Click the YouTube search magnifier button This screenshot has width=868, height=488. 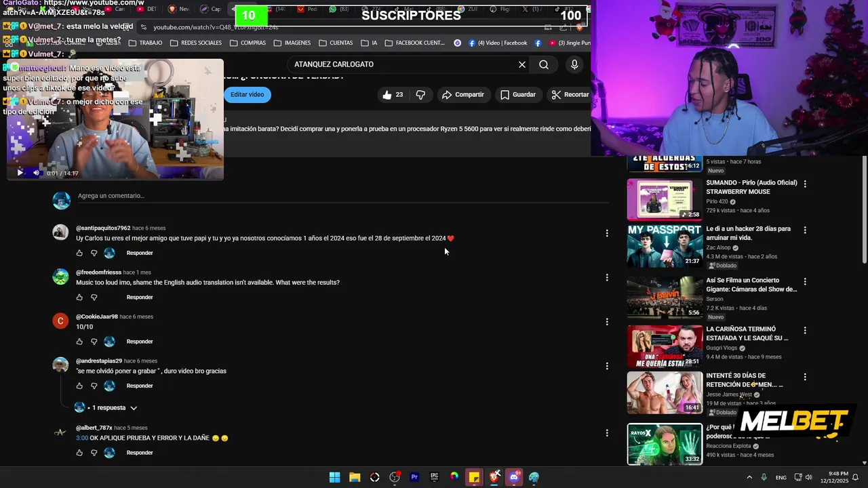coord(544,64)
